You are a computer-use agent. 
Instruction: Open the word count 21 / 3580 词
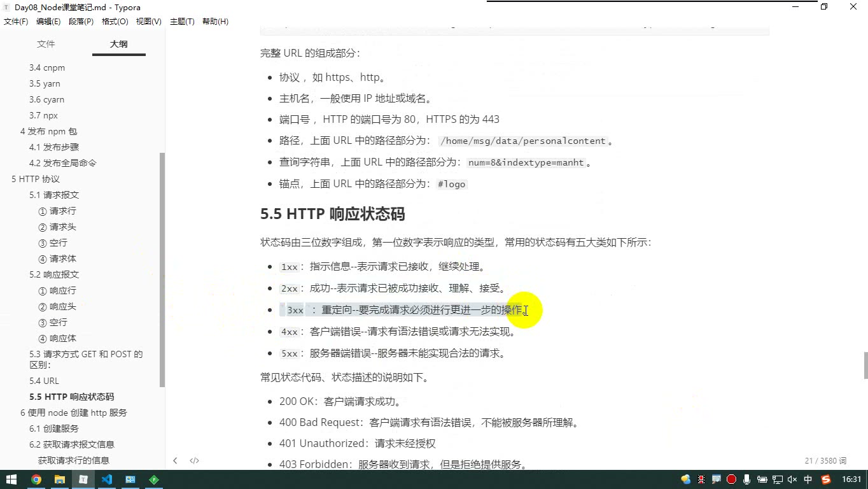click(825, 460)
